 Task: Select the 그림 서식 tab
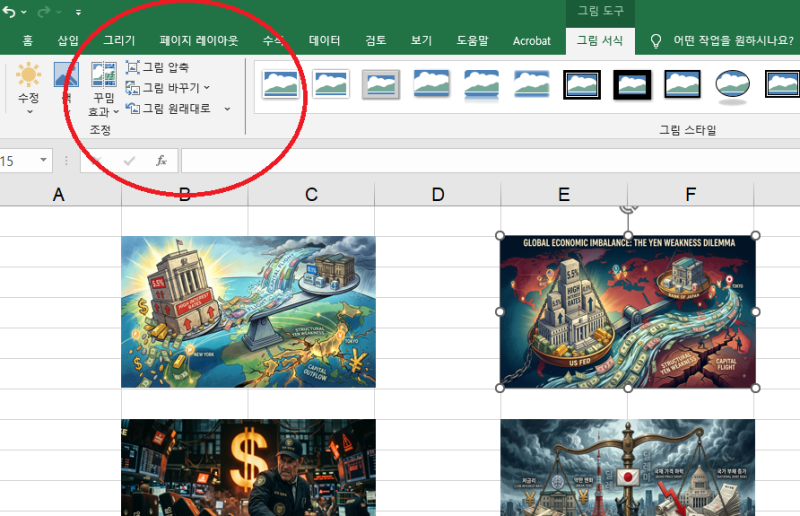pos(600,40)
